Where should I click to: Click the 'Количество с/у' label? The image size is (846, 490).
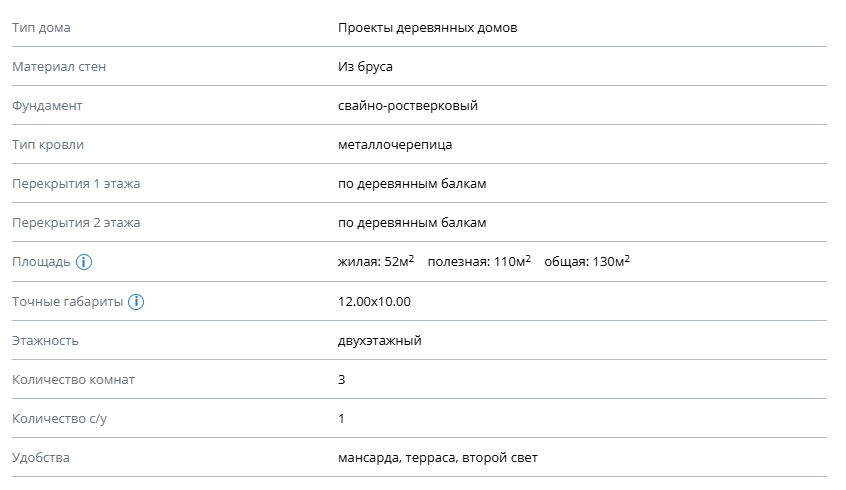[x=59, y=419]
